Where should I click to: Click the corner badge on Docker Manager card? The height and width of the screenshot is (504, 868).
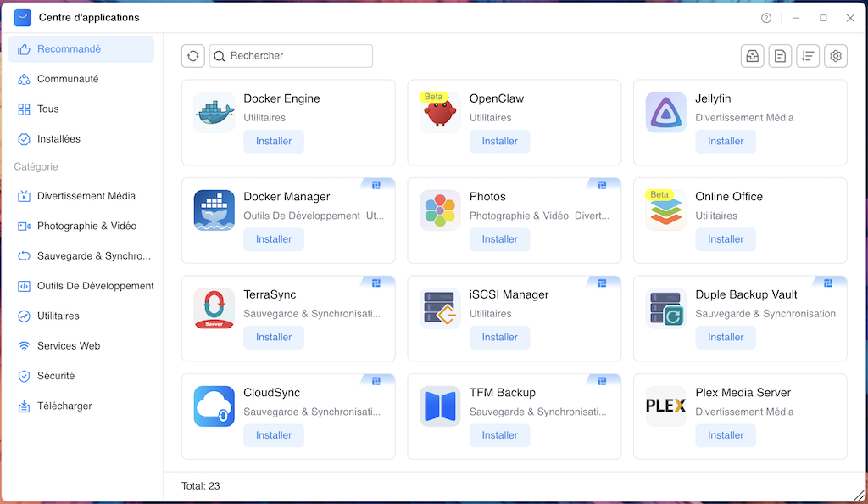tap(376, 185)
